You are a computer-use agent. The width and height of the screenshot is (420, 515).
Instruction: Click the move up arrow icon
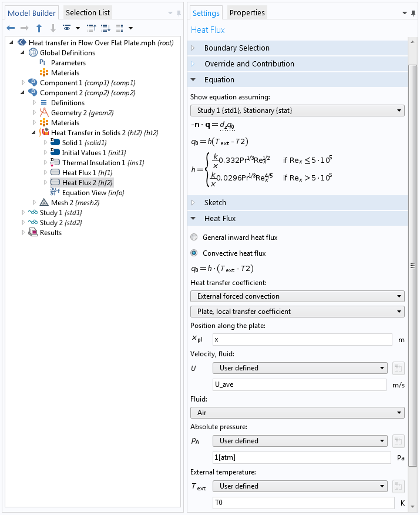pos(39,28)
